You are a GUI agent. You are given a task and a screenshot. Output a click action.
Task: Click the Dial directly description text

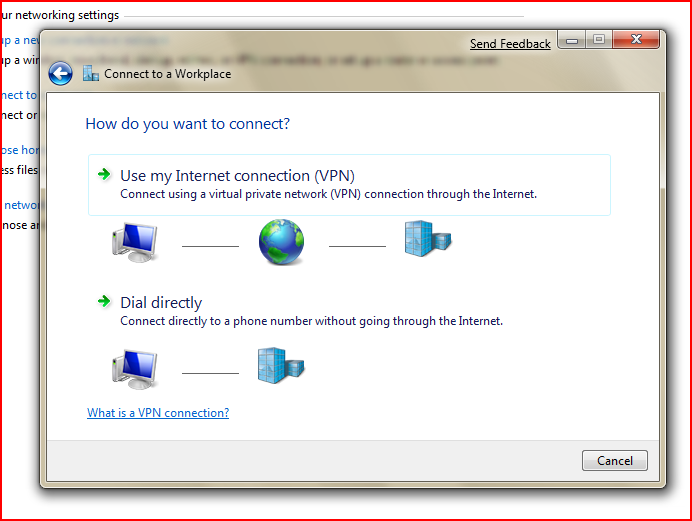311,321
